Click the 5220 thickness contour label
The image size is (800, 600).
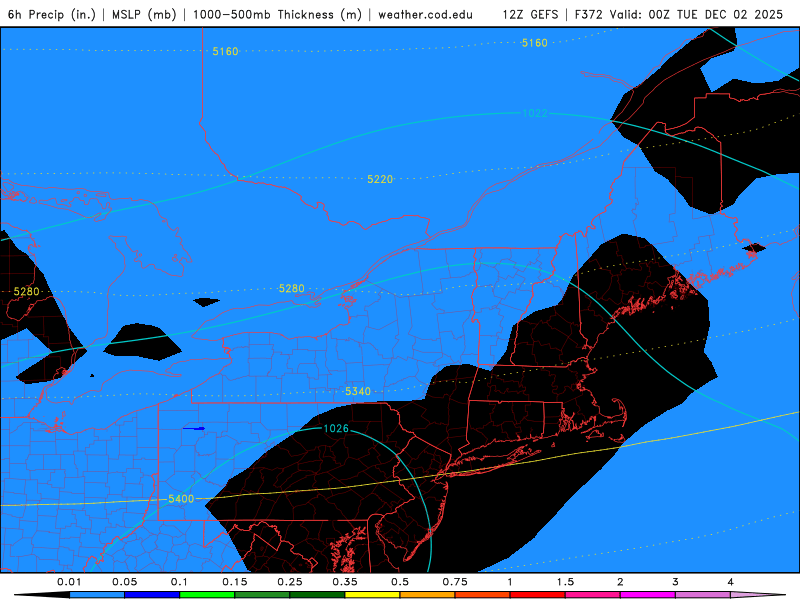pyautogui.click(x=380, y=179)
